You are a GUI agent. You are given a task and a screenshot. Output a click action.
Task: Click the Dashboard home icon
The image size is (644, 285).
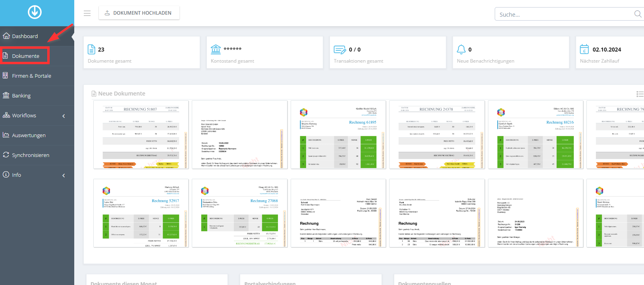tap(6, 36)
